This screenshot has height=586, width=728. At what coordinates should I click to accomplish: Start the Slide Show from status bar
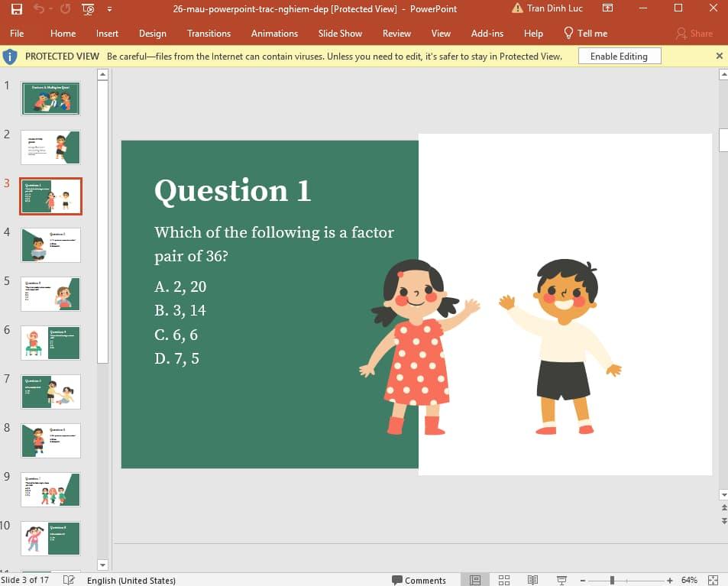[563, 580]
